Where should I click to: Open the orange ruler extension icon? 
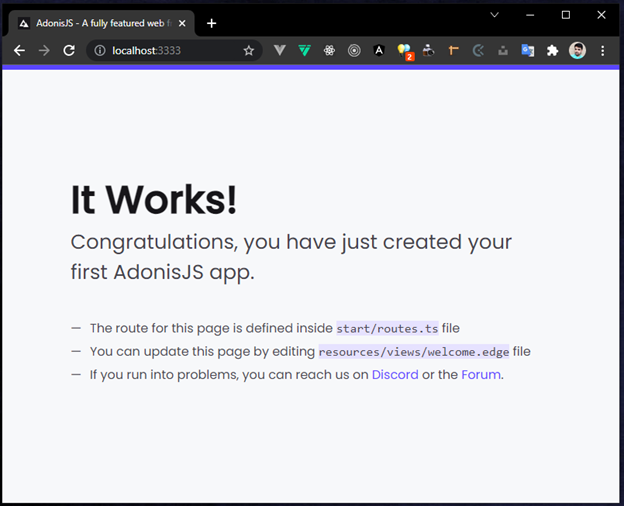tap(453, 51)
